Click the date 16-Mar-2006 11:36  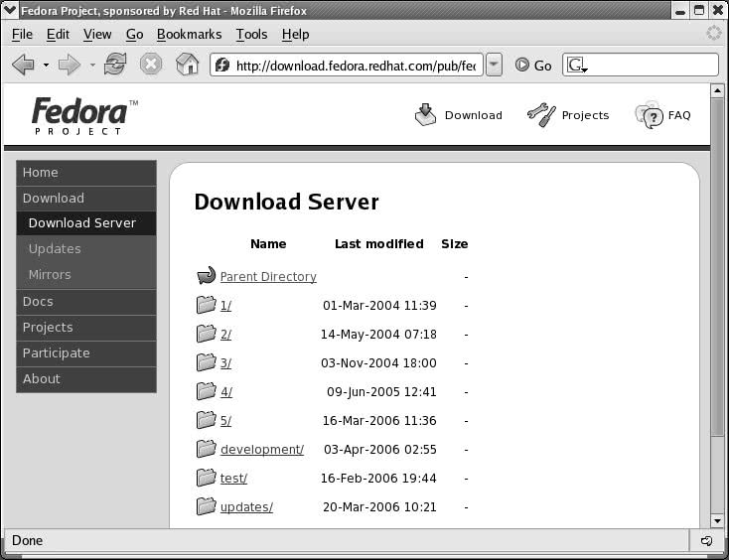coord(379,421)
